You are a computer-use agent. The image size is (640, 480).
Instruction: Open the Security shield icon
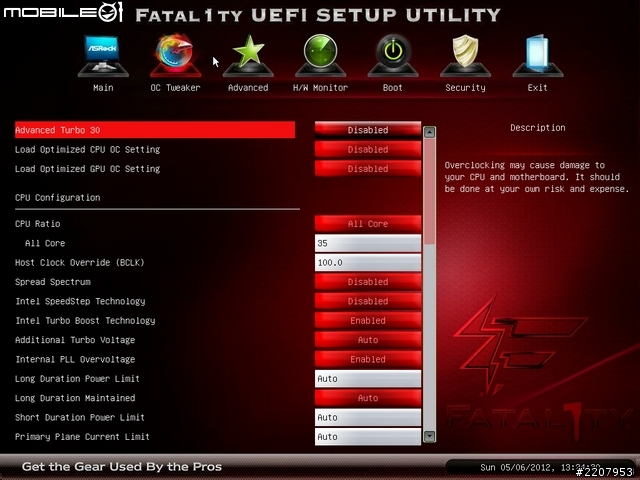point(465,56)
